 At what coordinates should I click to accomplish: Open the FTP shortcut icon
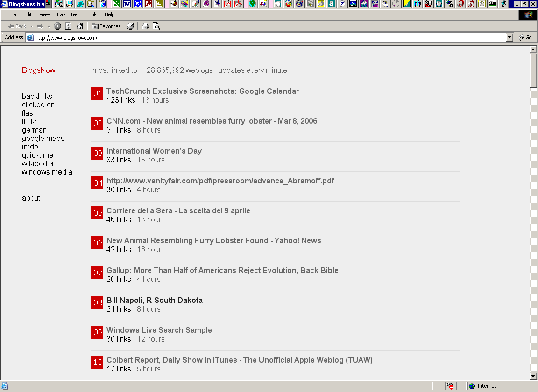[418, 4]
